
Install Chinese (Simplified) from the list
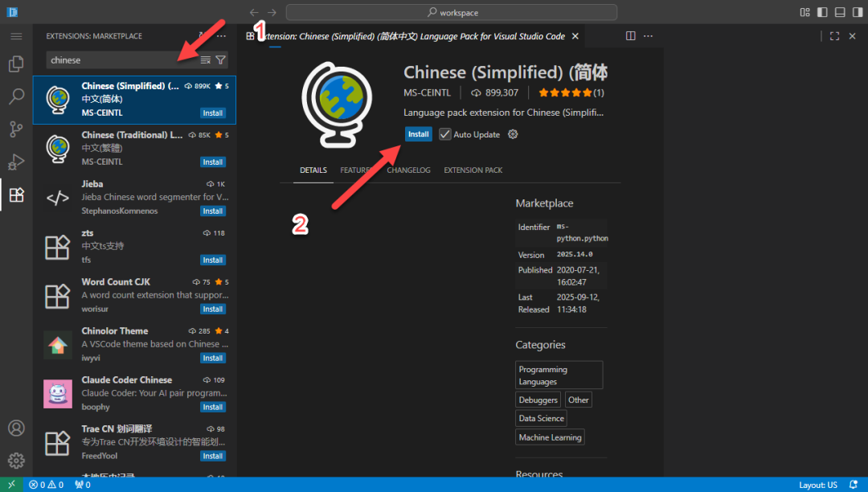[212, 113]
